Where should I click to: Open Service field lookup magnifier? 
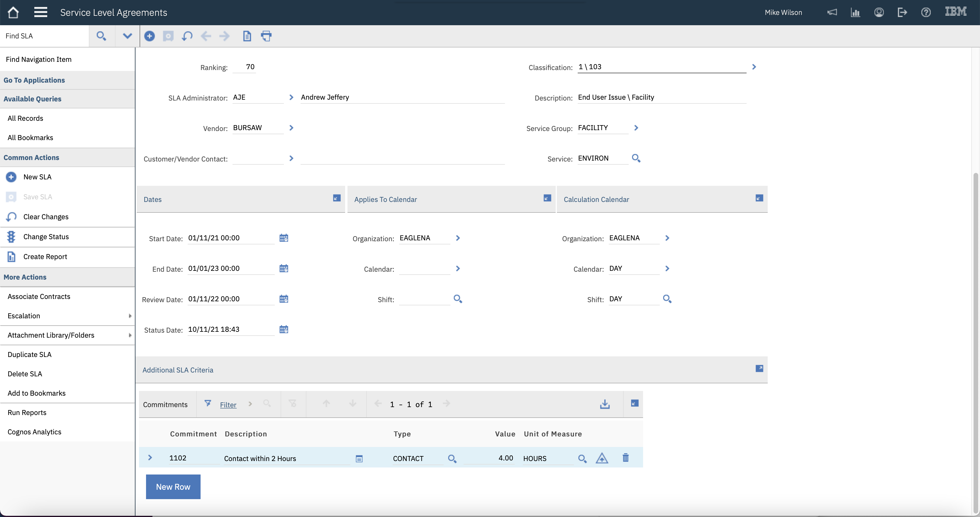click(x=636, y=158)
